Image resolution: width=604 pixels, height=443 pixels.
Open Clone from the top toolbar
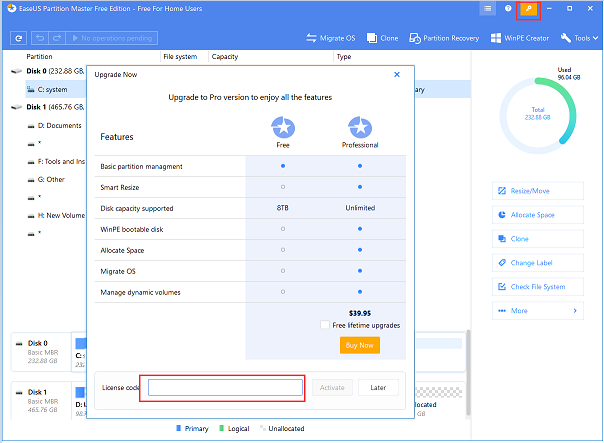(382, 38)
